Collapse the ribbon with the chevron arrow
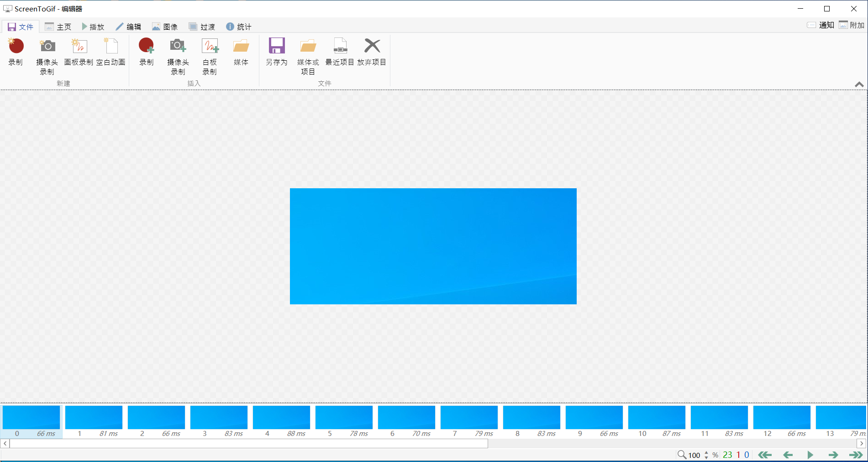The width and height of the screenshot is (868, 462). [859, 85]
